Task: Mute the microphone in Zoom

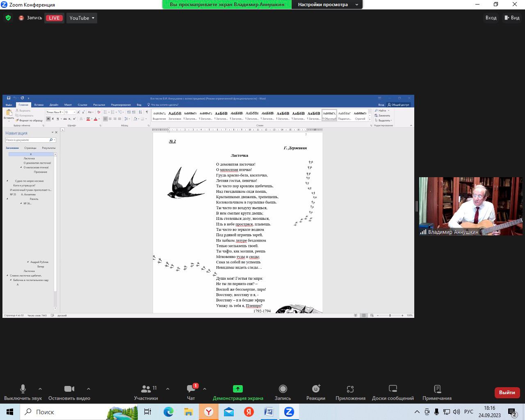Action: (23, 393)
